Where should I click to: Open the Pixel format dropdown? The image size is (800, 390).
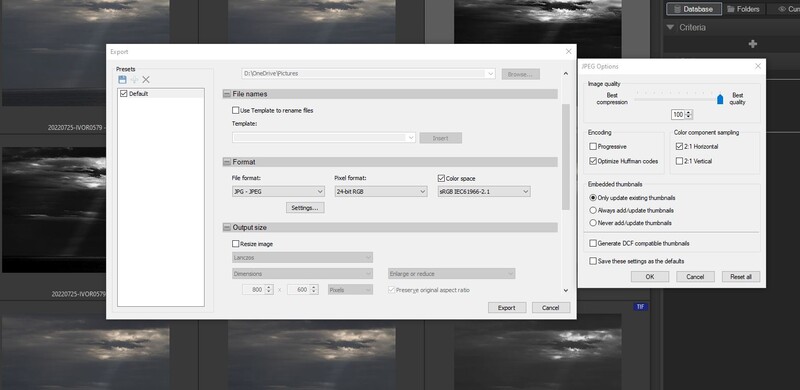coord(381,192)
